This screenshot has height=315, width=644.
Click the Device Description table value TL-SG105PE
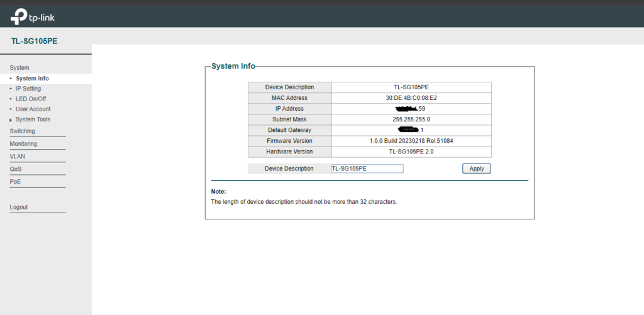pyautogui.click(x=411, y=87)
